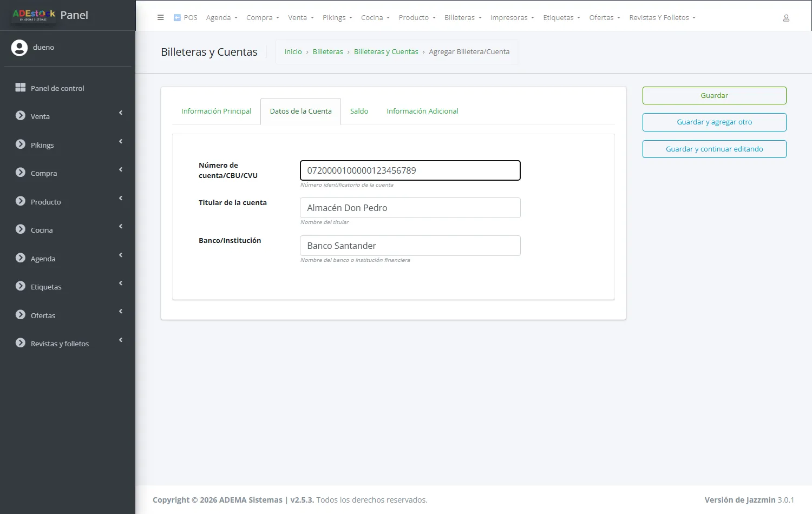Image resolution: width=812 pixels, height=514 pixels.
Task: Click the Titular de la cuenta field
Action: [410, 208]
